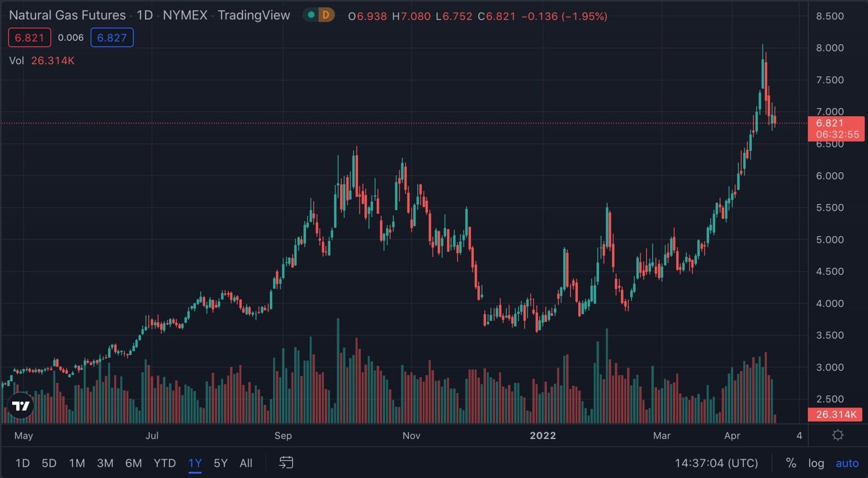
Task: Click the TradingView logo watermark
Action: click(x=21, y=406)
